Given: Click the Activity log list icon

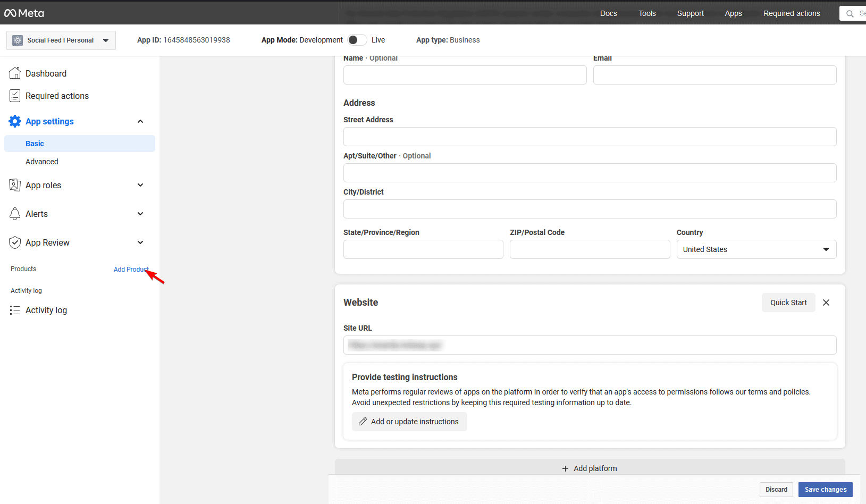Looking at the screenshot, I should pos(15,310).
